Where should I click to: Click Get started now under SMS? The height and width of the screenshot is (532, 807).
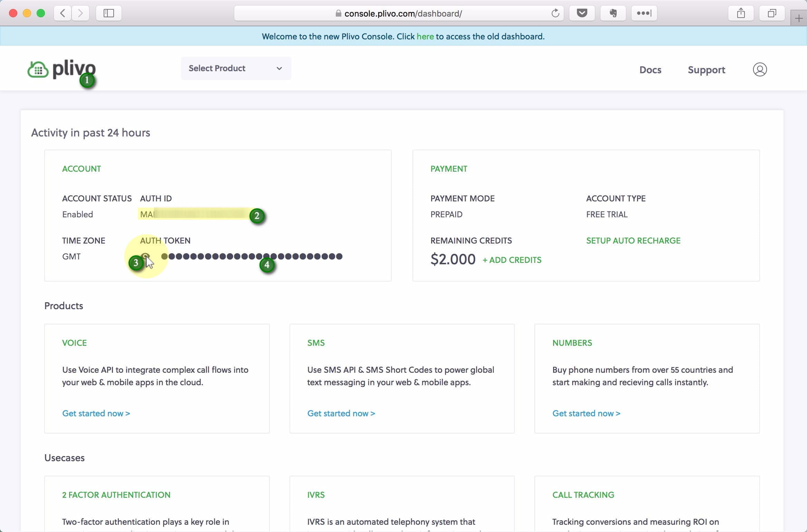pos(341,413)
